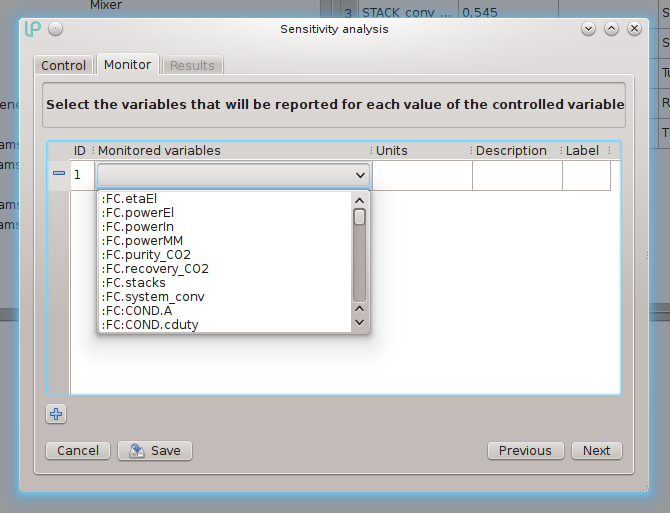Choose :FC.etaEl from the list
Image resolution: width=670 pixels, height=513 pixels.
coord(131,199)
